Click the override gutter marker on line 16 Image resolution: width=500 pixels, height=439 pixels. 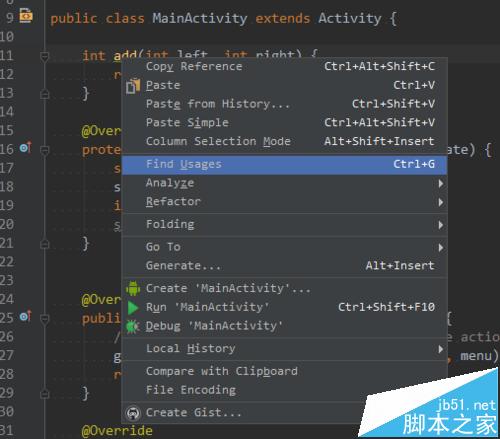[x=25, y=147]
